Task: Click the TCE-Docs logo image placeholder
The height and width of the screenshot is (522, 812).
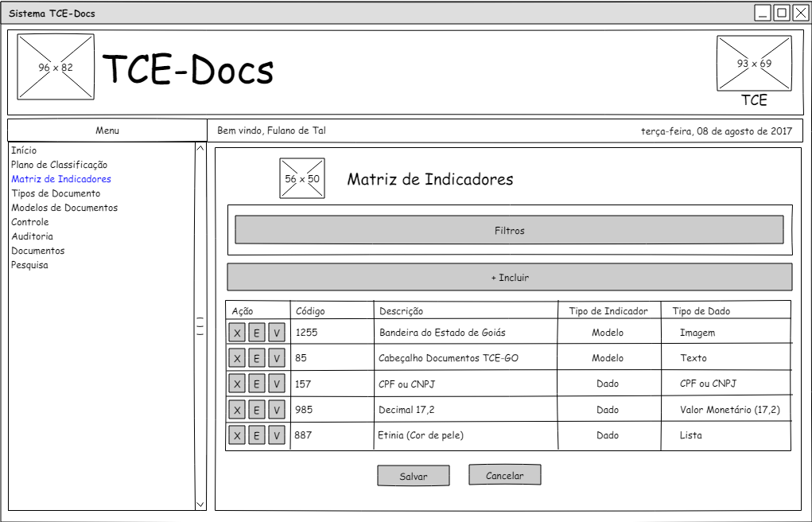Action: pyautogui.click(x=56, y=67)
